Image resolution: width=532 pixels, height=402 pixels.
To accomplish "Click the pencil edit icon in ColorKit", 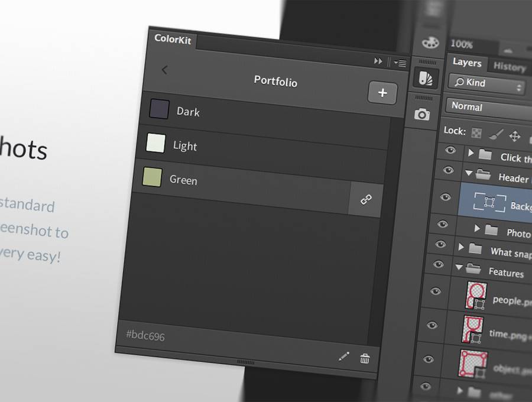I will 344,356.
